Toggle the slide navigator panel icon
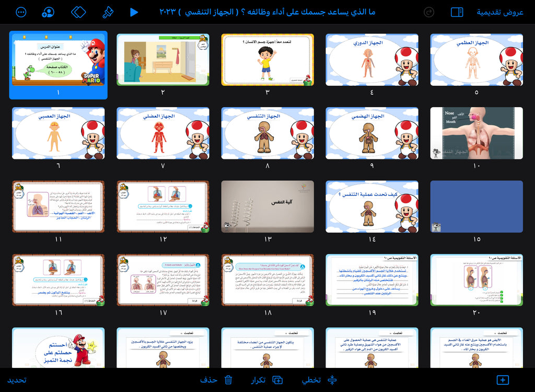The image size is (535, 392). coord(457,13)
